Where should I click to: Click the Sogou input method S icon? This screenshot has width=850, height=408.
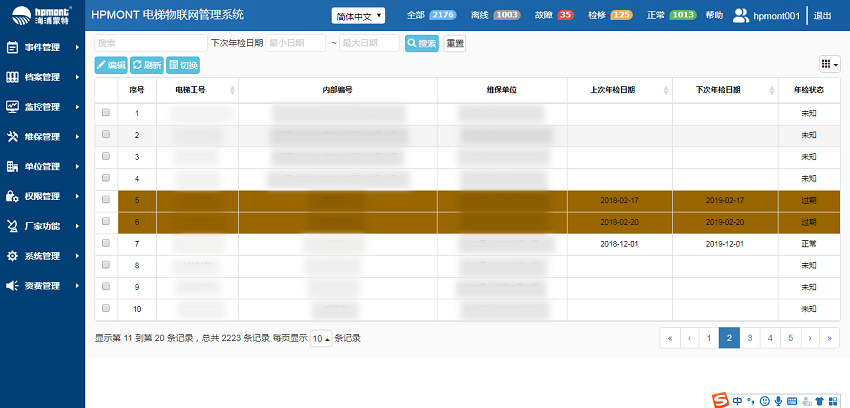click(720, 399)
